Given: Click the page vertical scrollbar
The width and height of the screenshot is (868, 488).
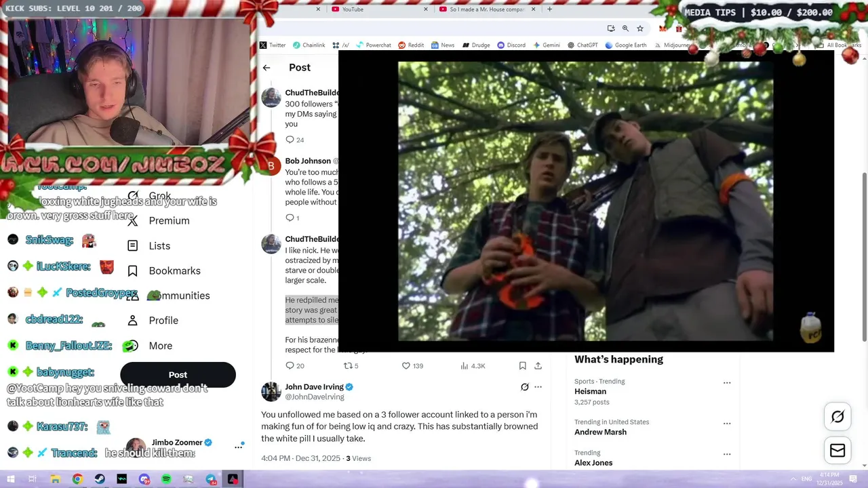Looking at the screenshot, I should click(x=863, y=258).
